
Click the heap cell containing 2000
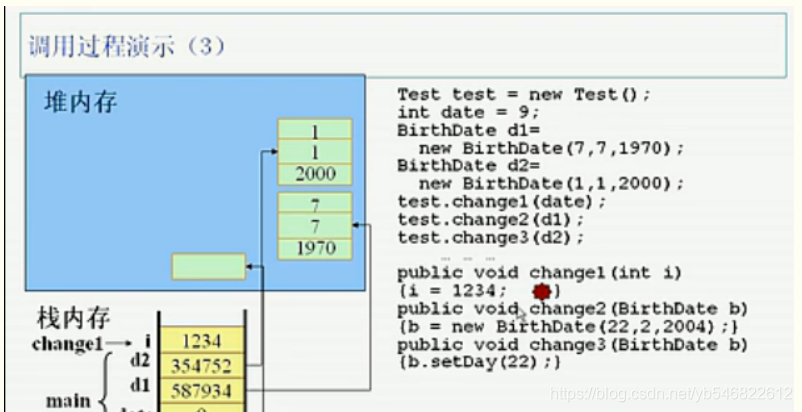point(315,174)
